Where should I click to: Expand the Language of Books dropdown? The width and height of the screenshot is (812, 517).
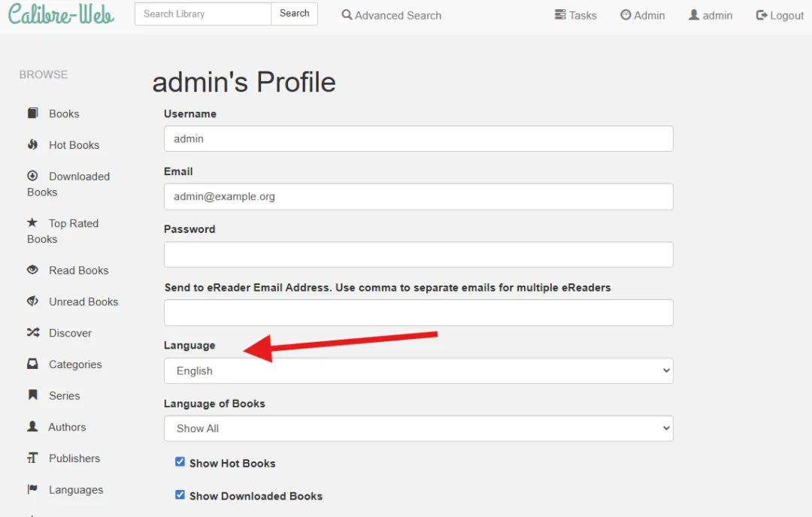[x=418, y=428]
